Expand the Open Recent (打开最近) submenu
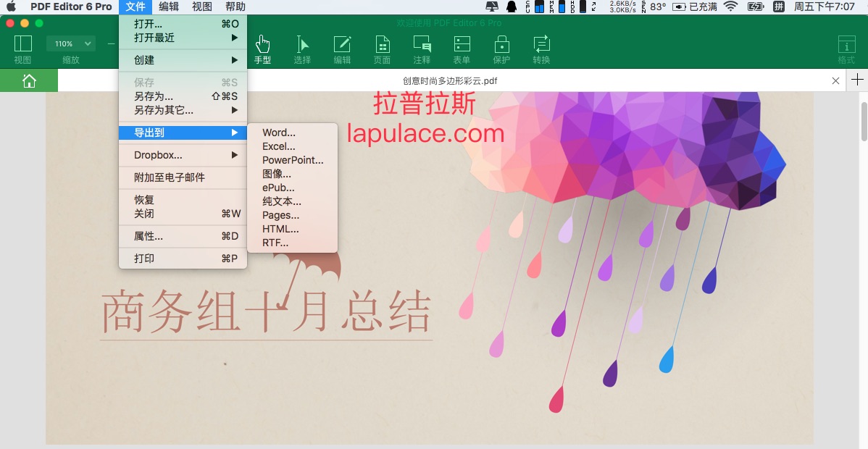Viewport: 868px width, 449px height. (183, 38)
